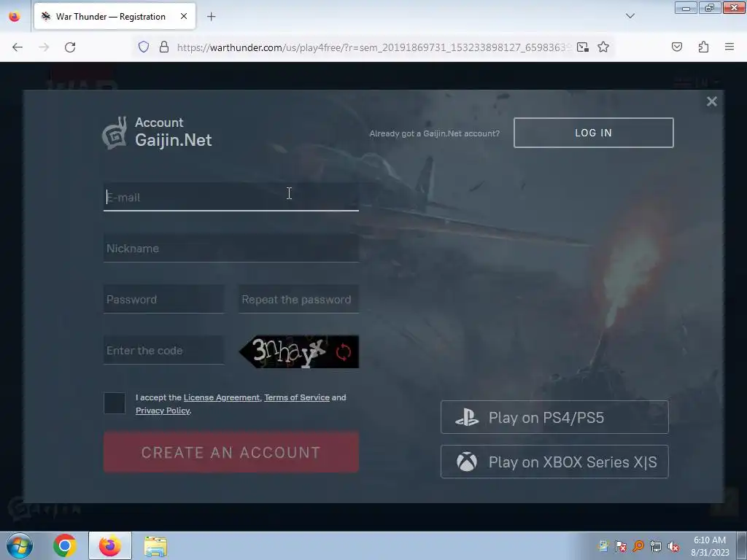The image size is (747, 560).
Task: Click Create an Account button
Action: 231,452
